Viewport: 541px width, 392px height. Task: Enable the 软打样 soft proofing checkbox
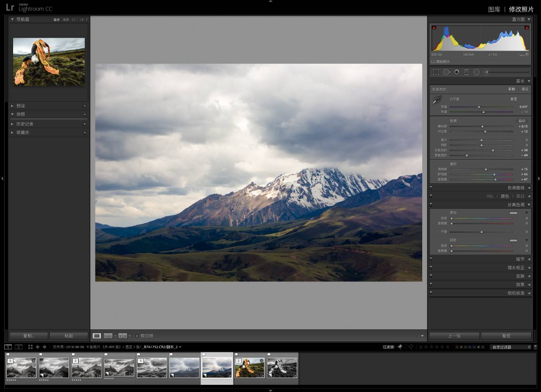[137, 336]
